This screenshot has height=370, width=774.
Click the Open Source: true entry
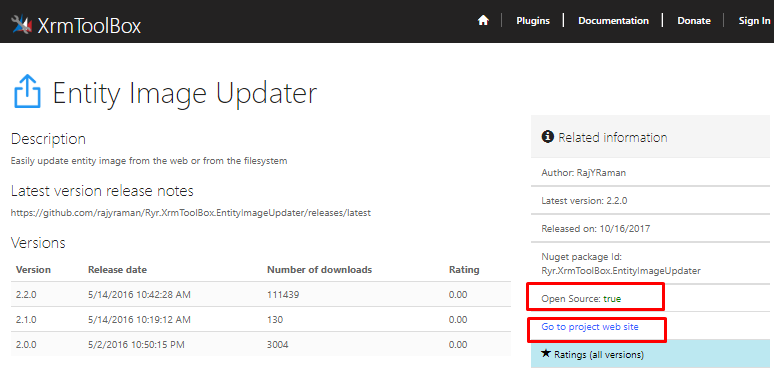coord(581,298)
